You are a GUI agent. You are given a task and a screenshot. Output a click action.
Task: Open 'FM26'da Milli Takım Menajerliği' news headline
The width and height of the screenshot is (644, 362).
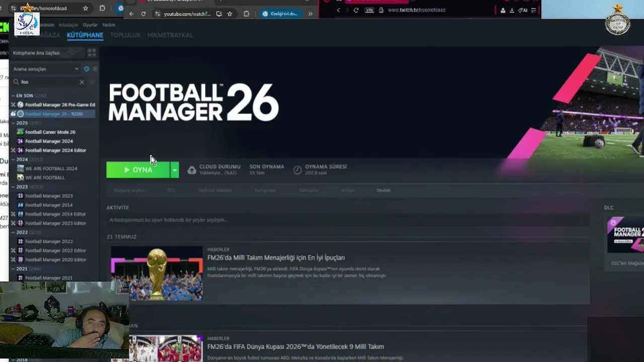(x=276, y=257)
